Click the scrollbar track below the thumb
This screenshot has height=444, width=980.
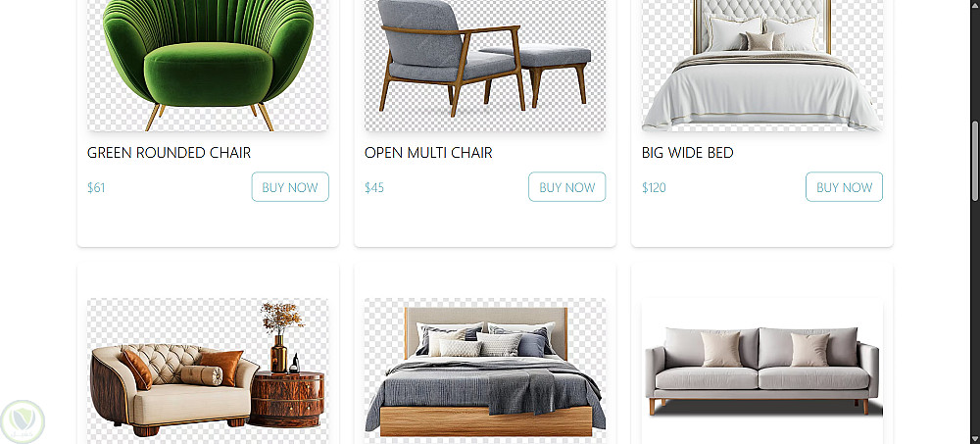974,319
